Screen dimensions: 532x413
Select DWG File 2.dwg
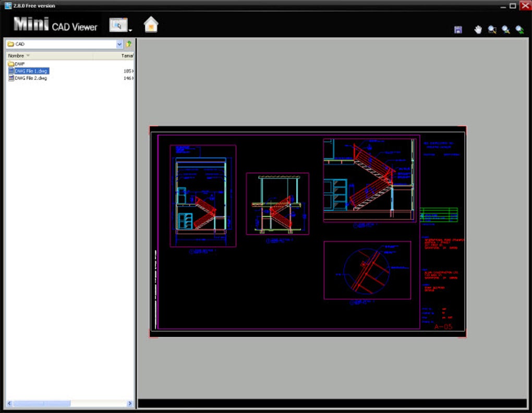(28, 78)
